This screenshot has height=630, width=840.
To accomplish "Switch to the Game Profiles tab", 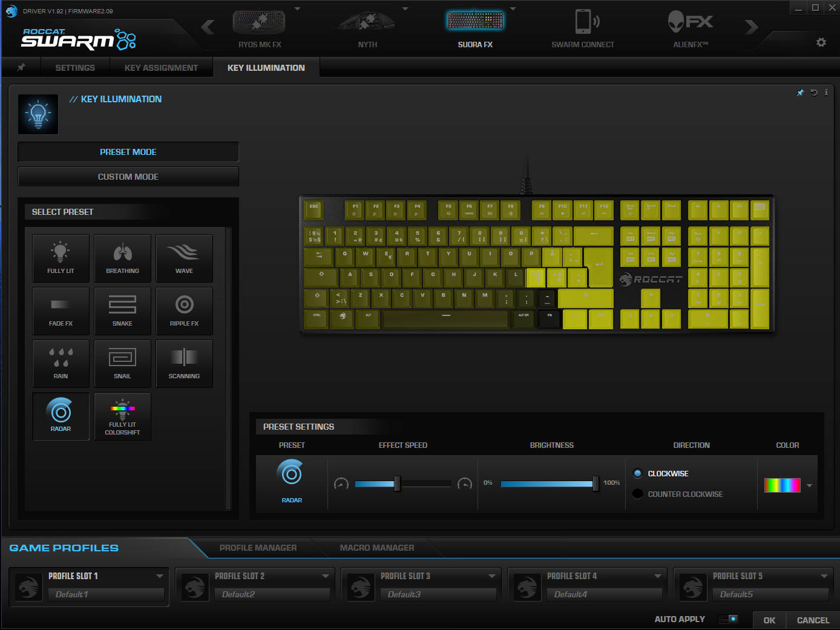I will click(64, 548).
